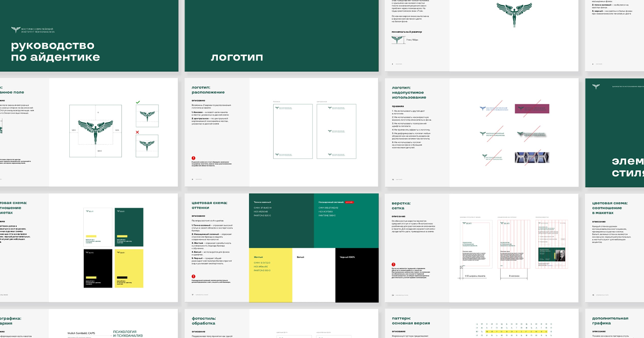
Task: Click the approved small logo example box
Action: [x=148, y=116]
